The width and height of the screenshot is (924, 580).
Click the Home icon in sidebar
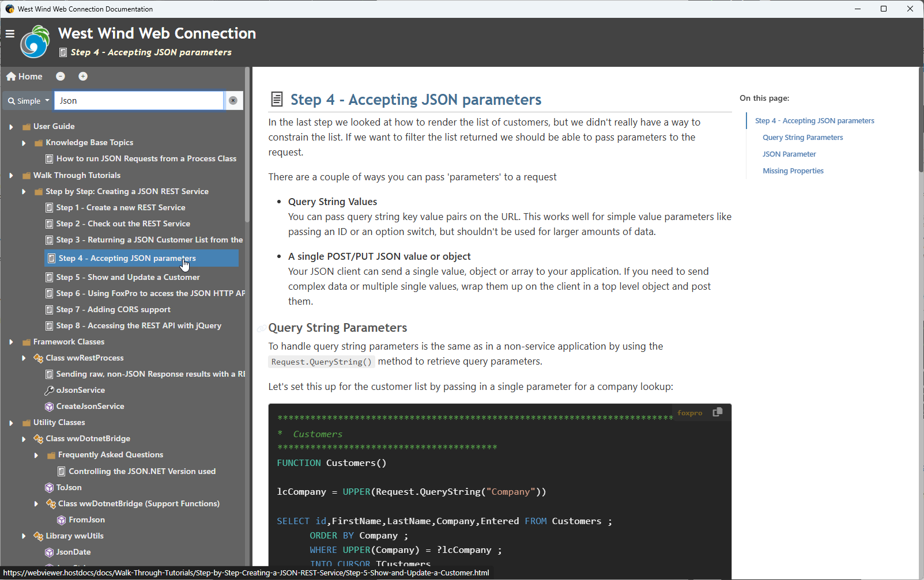coord(11,77)
